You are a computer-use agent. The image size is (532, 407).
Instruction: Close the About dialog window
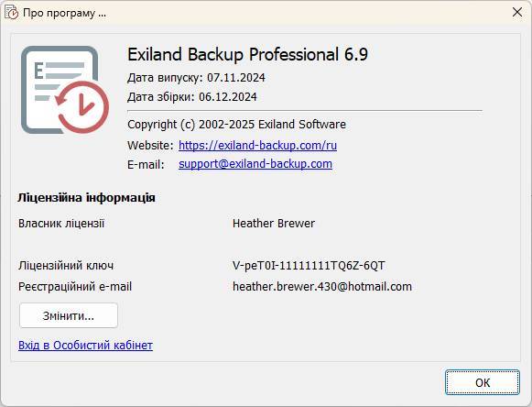517,12
